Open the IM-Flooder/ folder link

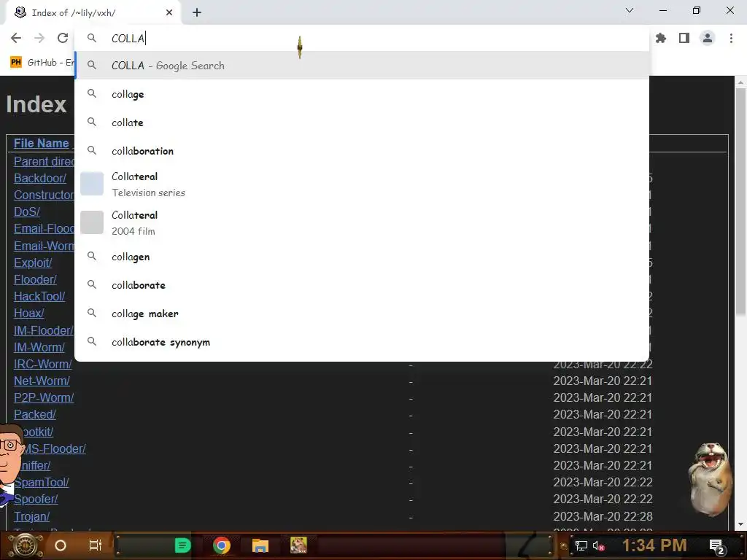click(x=43, y=330)
